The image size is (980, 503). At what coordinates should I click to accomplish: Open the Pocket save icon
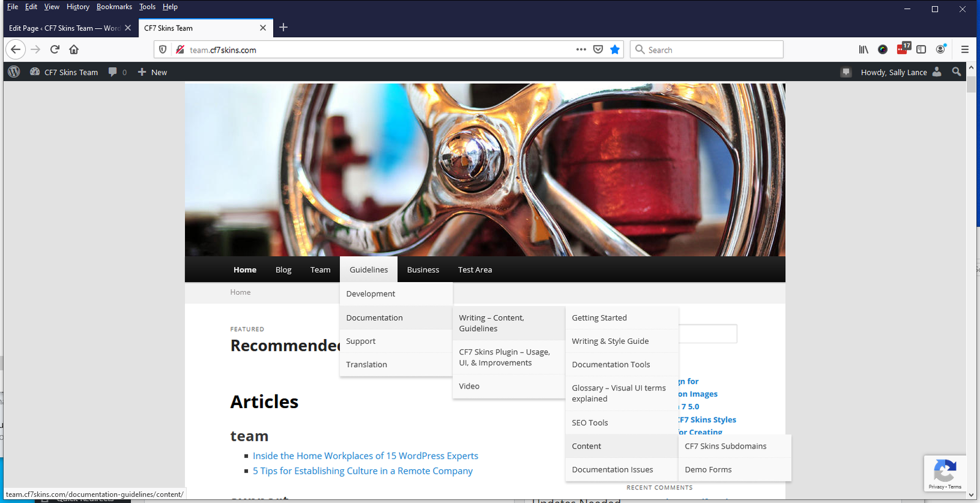tap(598, 50)
